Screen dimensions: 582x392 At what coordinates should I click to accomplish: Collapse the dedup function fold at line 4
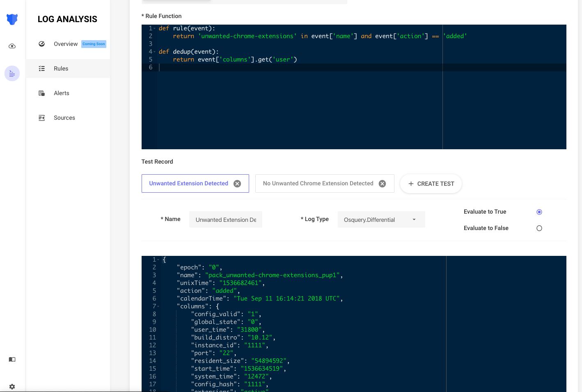click(155, 52)
